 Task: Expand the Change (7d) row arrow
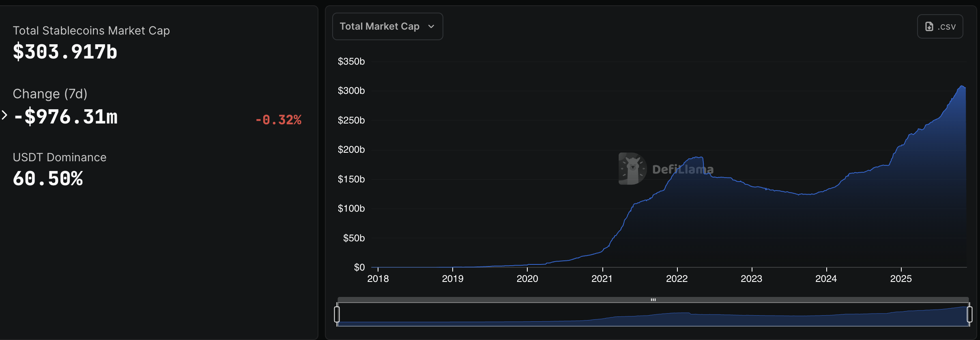(4, 115)
